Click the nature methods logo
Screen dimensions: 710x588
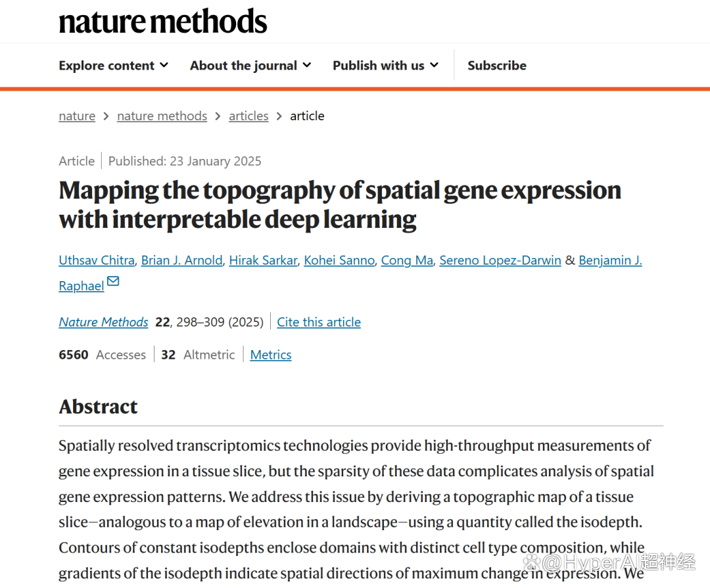click(162, 21)
